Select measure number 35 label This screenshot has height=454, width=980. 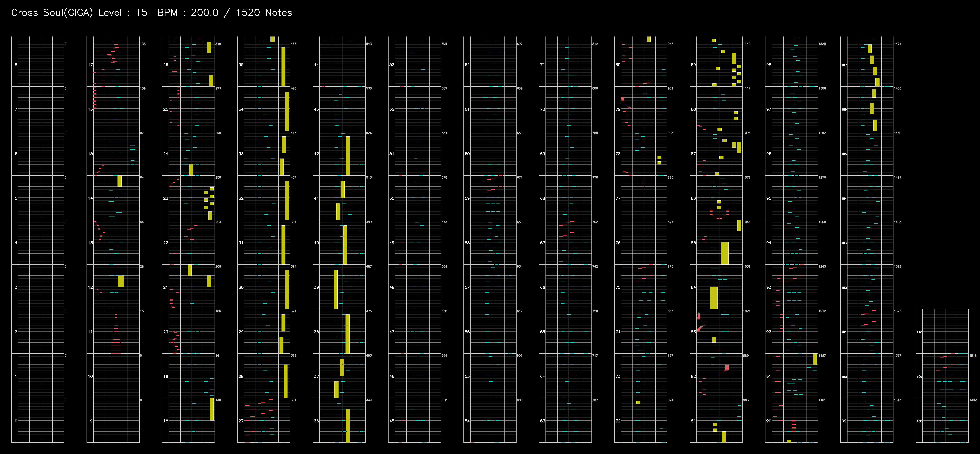(241, 65)
